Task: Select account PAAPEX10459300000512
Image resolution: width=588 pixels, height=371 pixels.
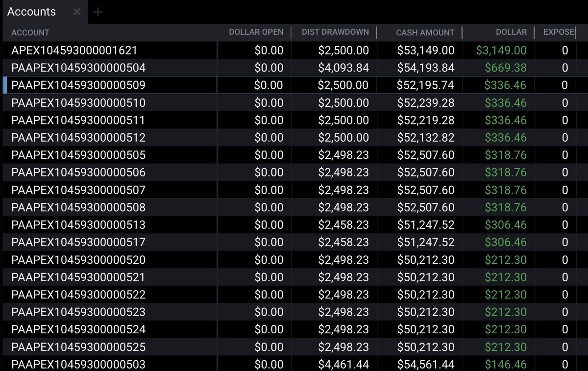Action: point(78,138)
